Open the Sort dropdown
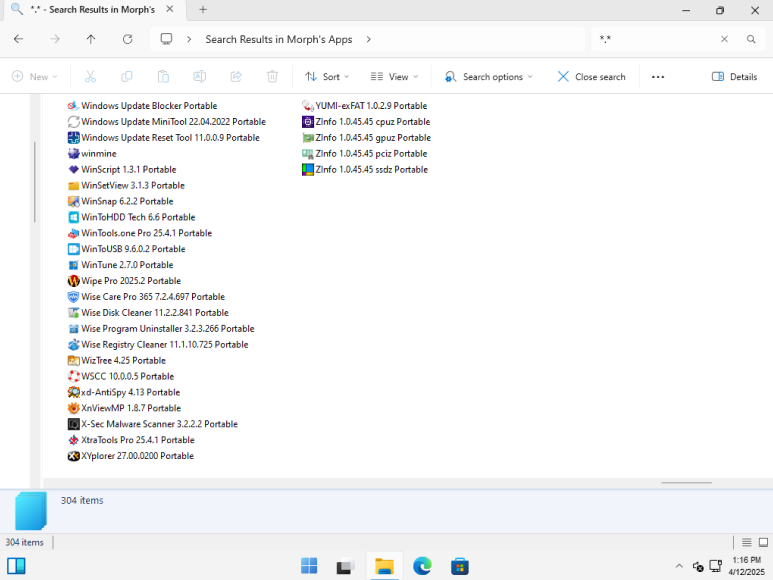Screen dimensions: 773x580 [x=327, y=77]
